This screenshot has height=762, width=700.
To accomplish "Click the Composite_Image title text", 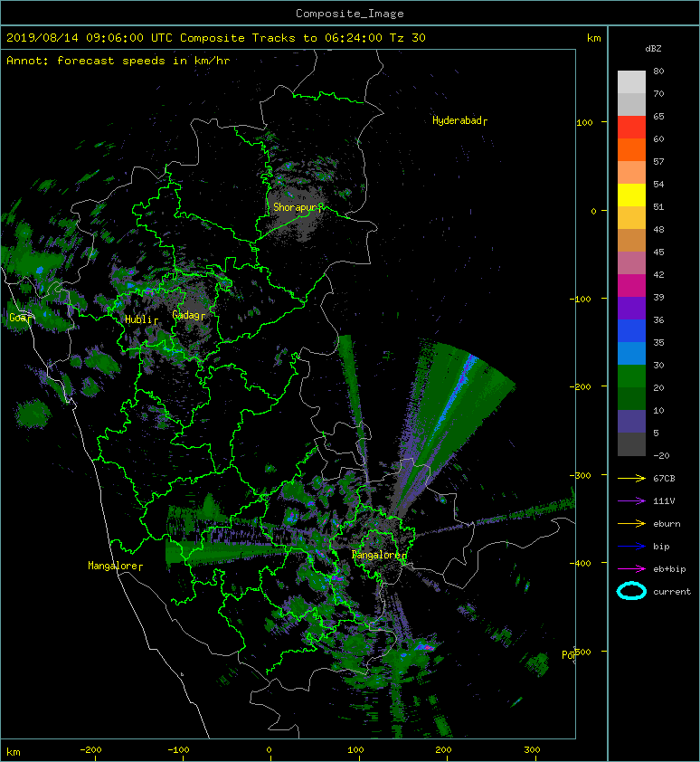I will (350, 14).
